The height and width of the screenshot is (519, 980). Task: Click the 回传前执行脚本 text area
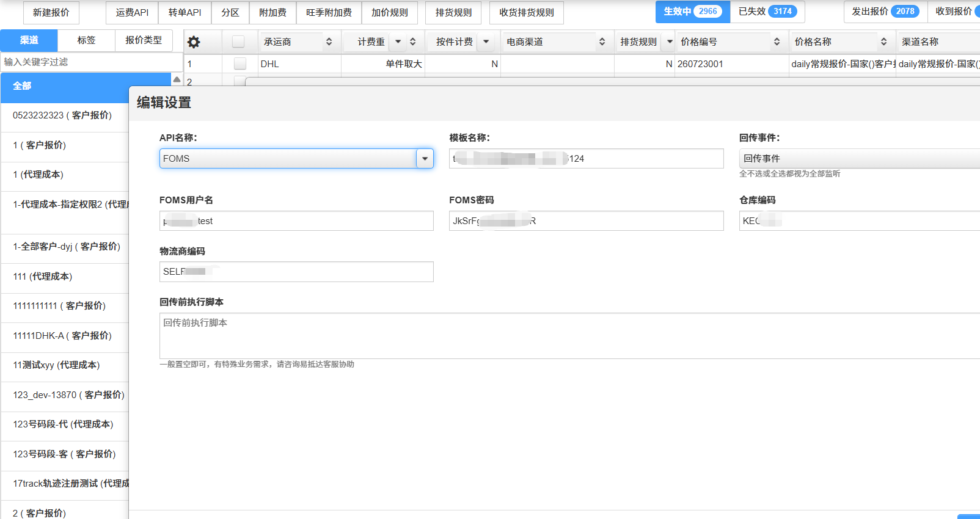569,336
